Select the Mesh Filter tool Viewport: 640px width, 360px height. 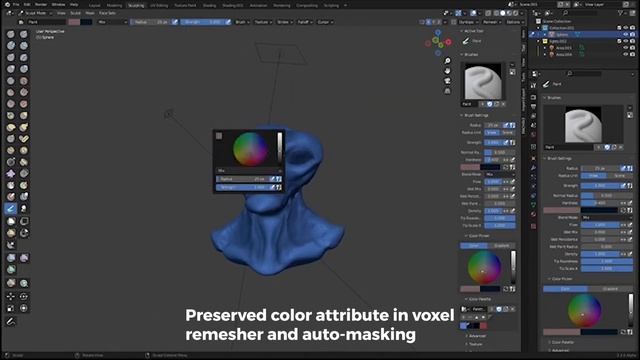11,258
